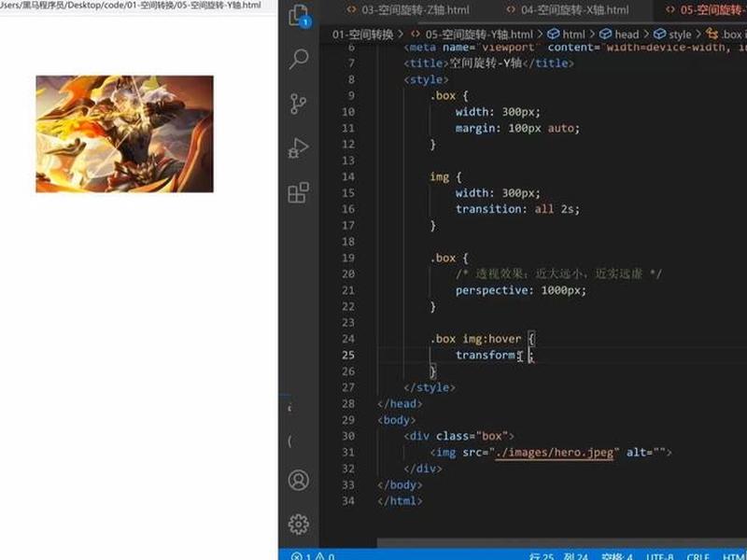The height and width of the screenshot is (560, 747).
Task: Switch to the 04-空间旋转-X轴.html tab
Action: (x=568, y=10)
